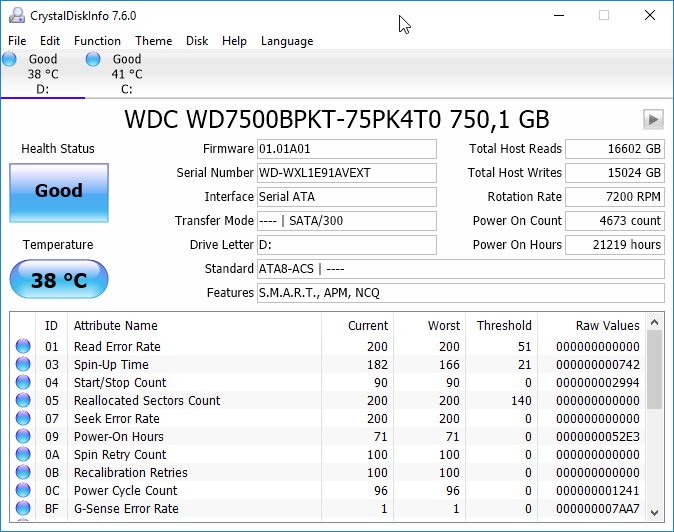The width and height of the screenshot is (674, 532).
Task: Click the Read Error Rate status orb
Action: pyautogui.click(x=23, y=346)
